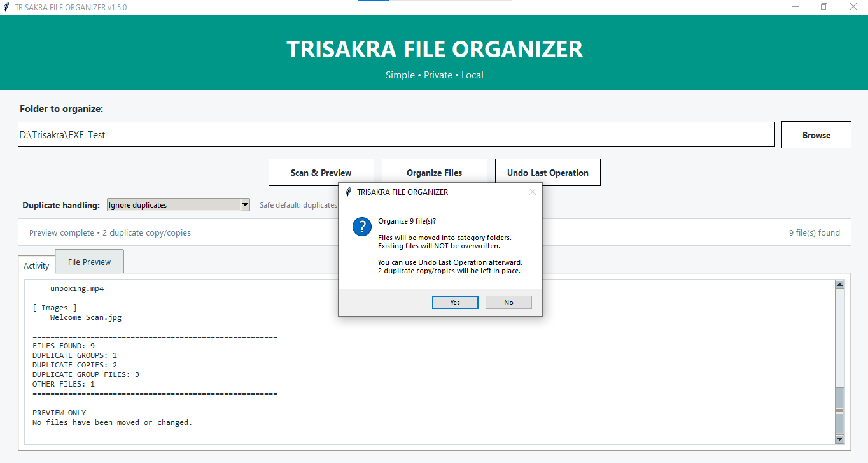Confirm organizing files with Yes
The width and height of the screenshot is (868, 463).
455,302
